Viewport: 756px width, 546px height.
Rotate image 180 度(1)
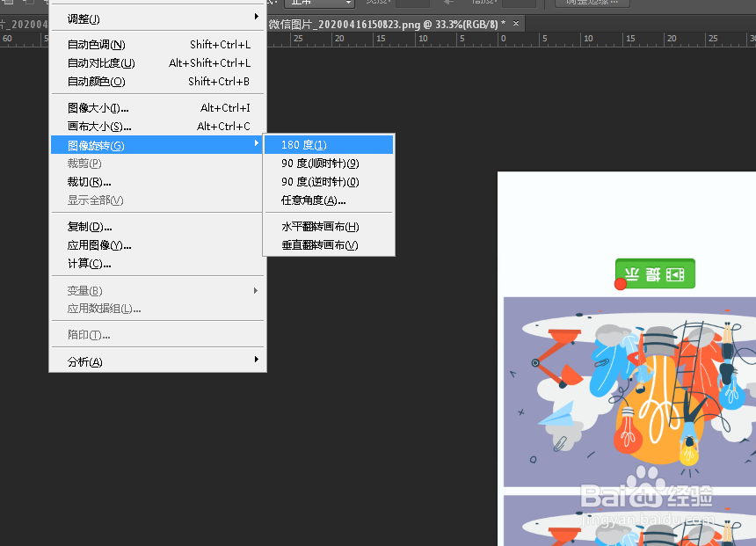click(329, 145)
